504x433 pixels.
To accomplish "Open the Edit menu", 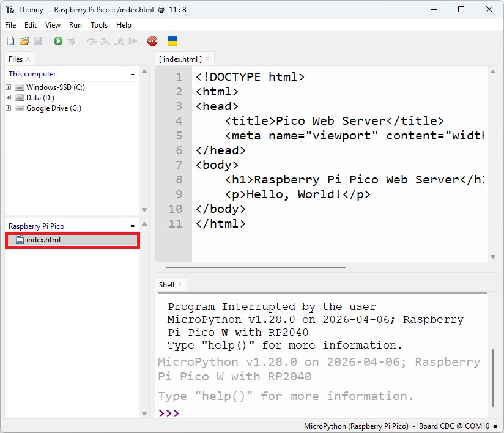I will [31, 24].
